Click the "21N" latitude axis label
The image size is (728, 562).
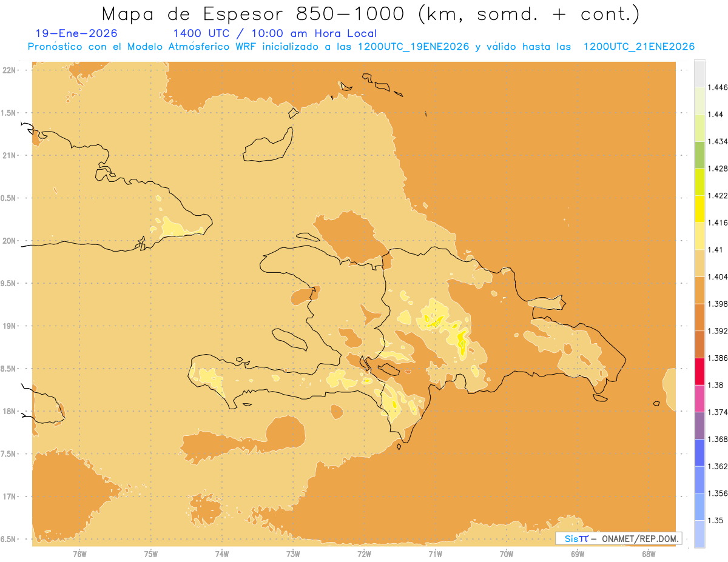click(x=8, y=155)
